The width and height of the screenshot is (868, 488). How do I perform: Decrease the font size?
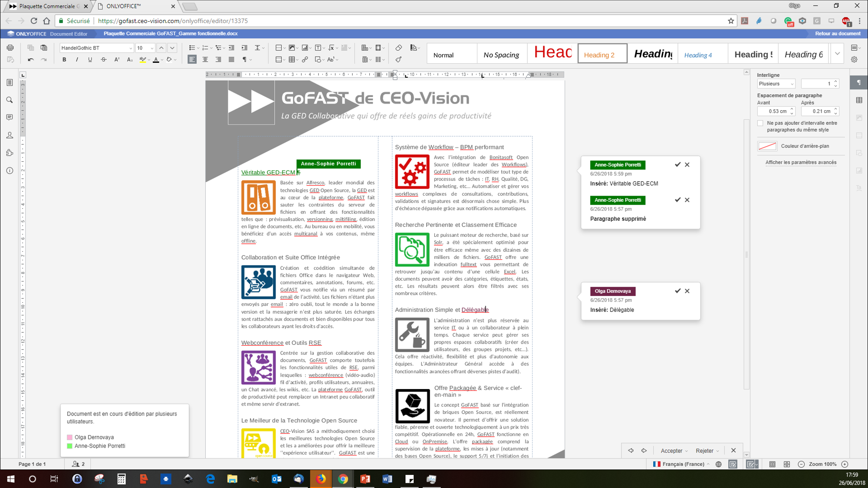(x=172, y=48)
